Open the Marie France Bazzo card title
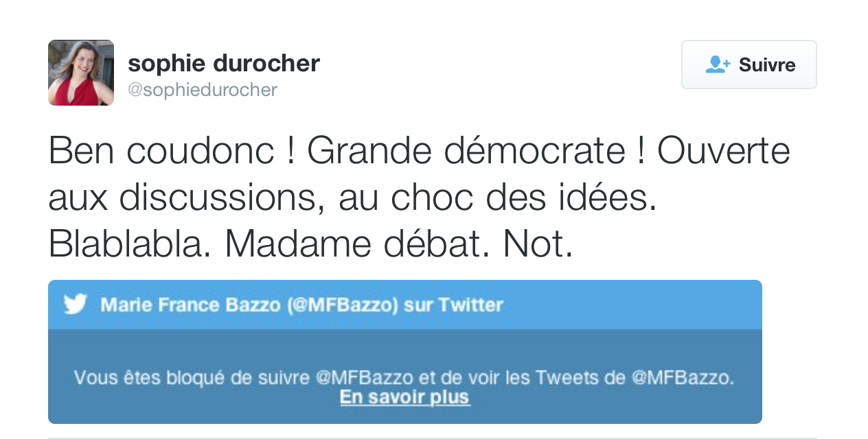 (301, 305)
